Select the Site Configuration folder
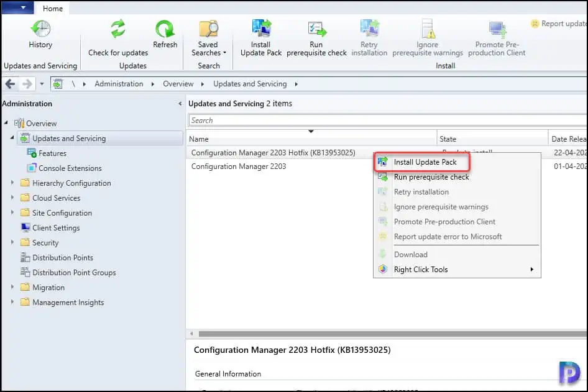This screenshot has height=392, width=588. pos(62,213)
